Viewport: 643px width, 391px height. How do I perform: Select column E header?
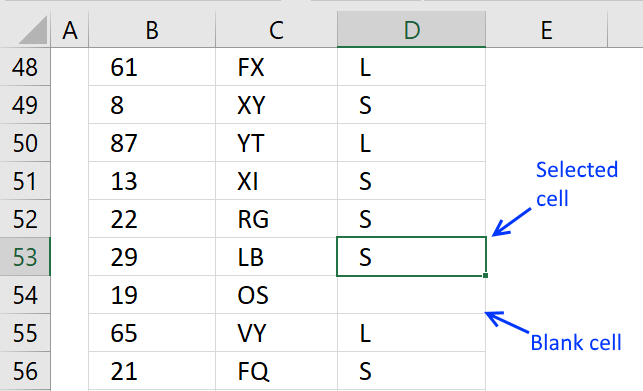click(546, 29)
